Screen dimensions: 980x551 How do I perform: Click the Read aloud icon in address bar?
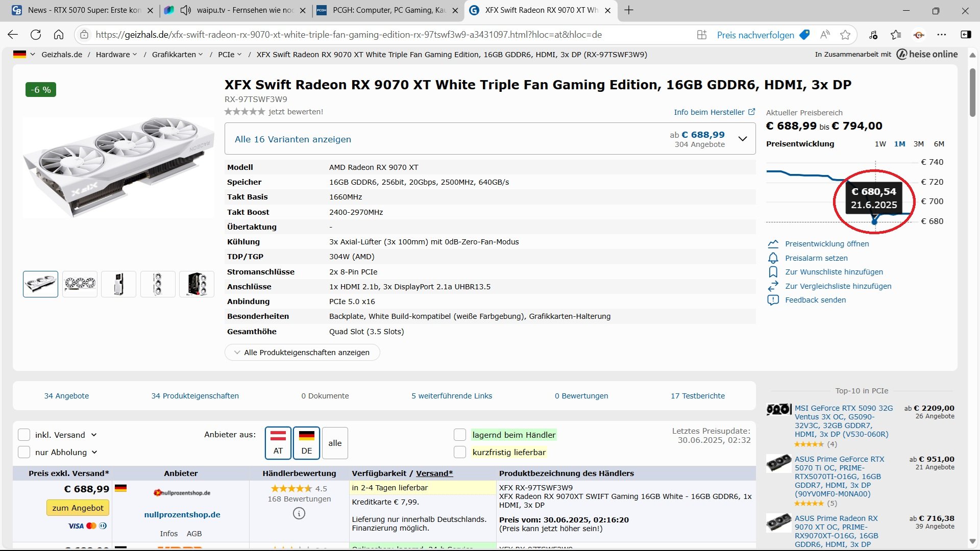click(x=825, y=35)
